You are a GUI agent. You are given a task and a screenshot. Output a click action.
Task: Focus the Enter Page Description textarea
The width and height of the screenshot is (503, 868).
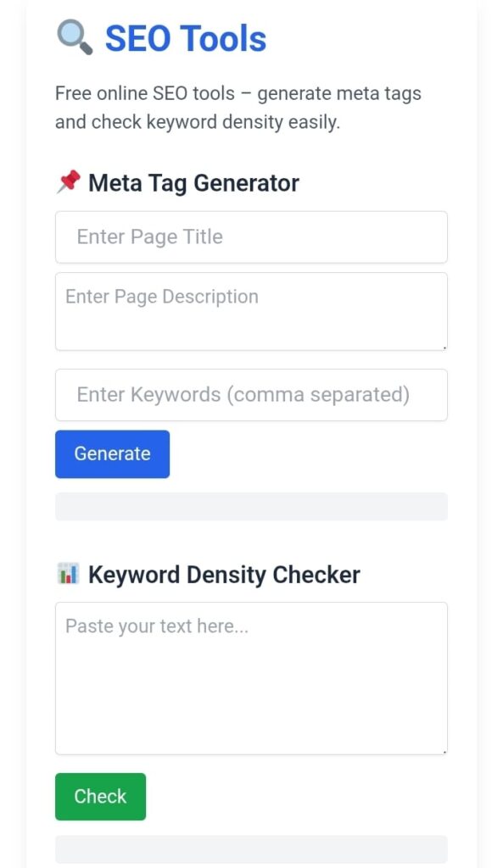251,311
